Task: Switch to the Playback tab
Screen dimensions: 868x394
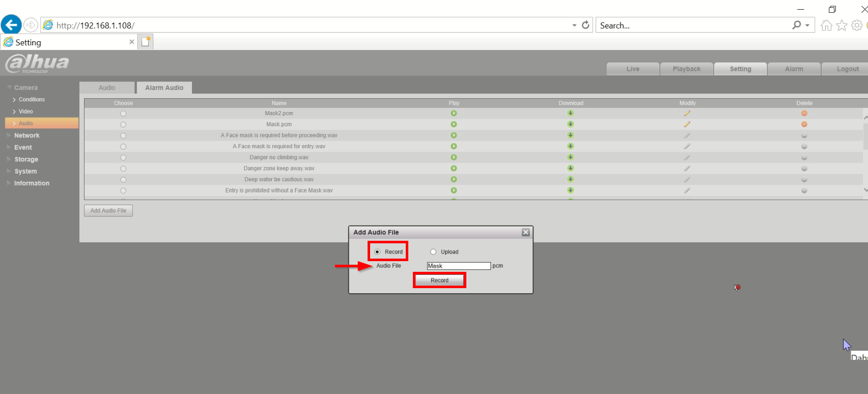Action: pyautogui.click(x=687, y=69)
